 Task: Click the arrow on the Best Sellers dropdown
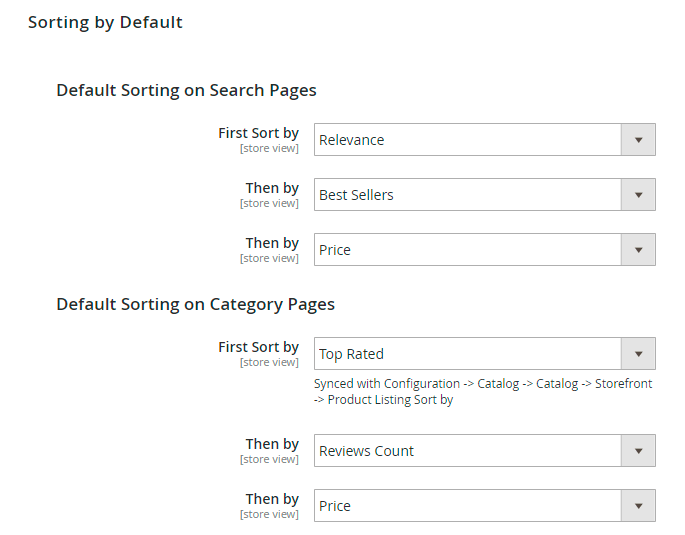(x=638, y=195)
